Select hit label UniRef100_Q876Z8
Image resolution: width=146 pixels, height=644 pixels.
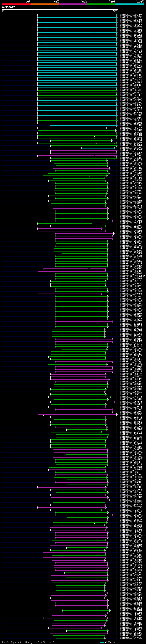coord(131,329)
